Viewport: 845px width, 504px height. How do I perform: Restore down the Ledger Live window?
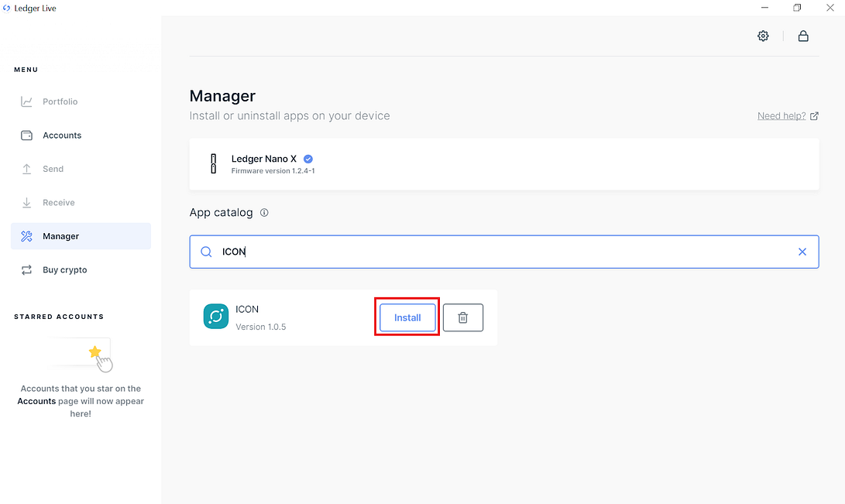click(797, 8)
